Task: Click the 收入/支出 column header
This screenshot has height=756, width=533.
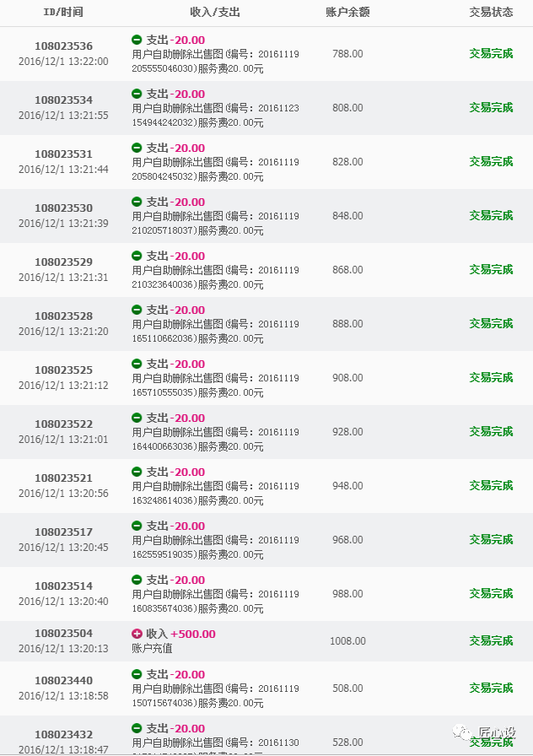Action: tap(215, 13)
